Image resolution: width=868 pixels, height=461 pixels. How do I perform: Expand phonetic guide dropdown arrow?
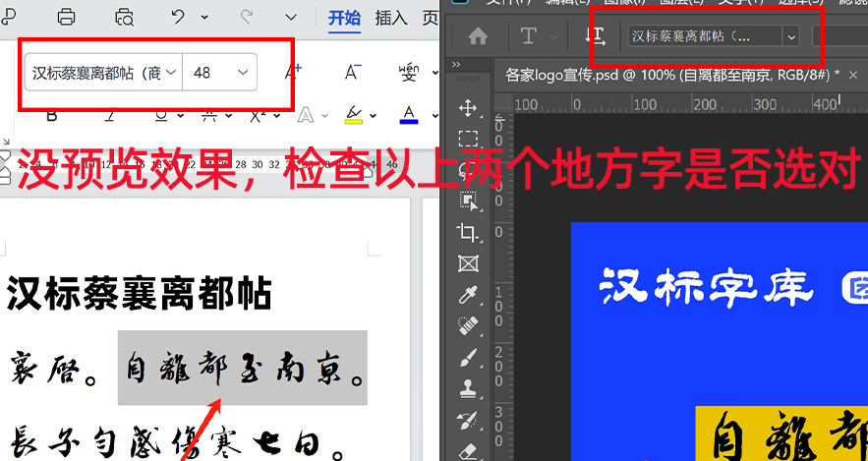(x=435, y=73)
